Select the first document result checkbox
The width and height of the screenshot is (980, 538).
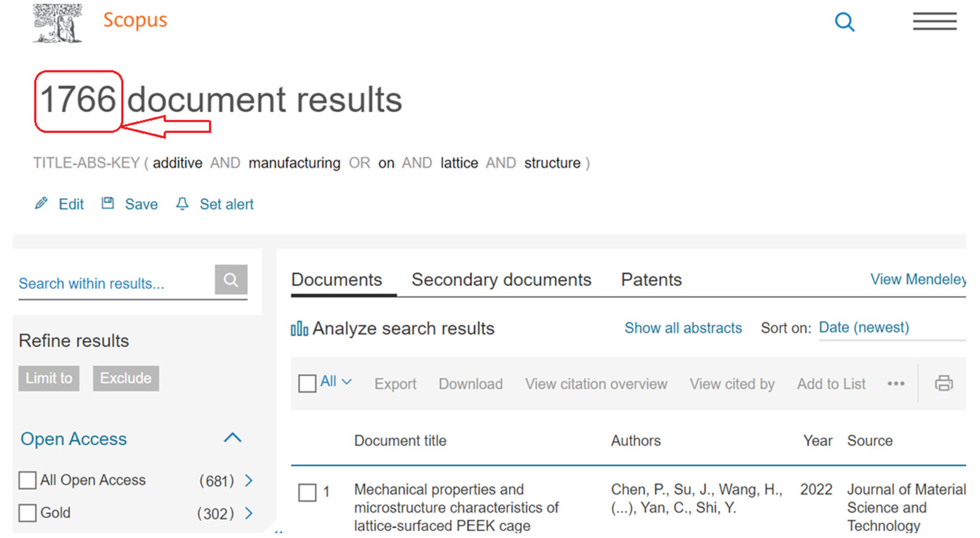[307, 492]
